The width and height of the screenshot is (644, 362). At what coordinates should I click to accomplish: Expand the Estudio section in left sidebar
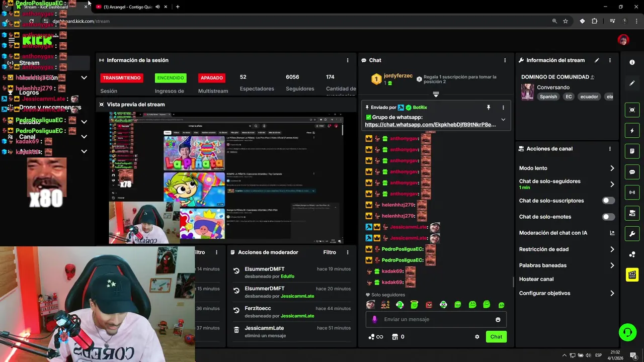point(84,122)
